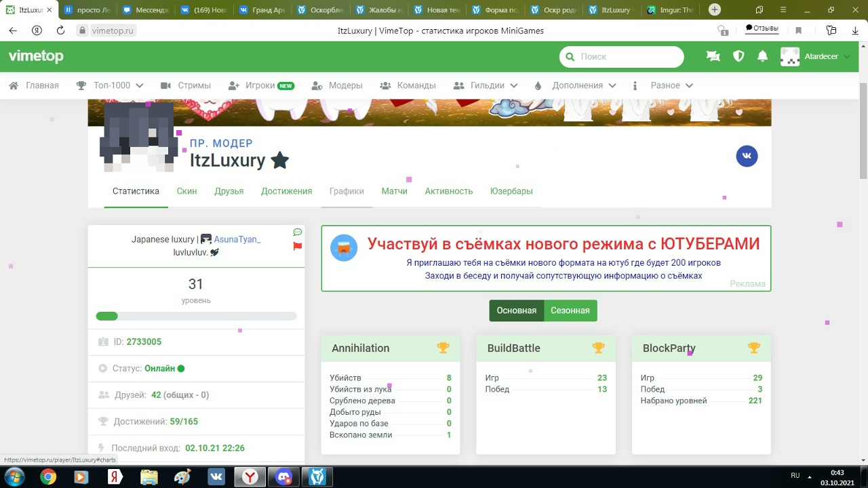Image resolution: width=868 pixels, height=488 pixels.
Task: Open the chat messages icon in header
Action: click(x=713, y=57)
